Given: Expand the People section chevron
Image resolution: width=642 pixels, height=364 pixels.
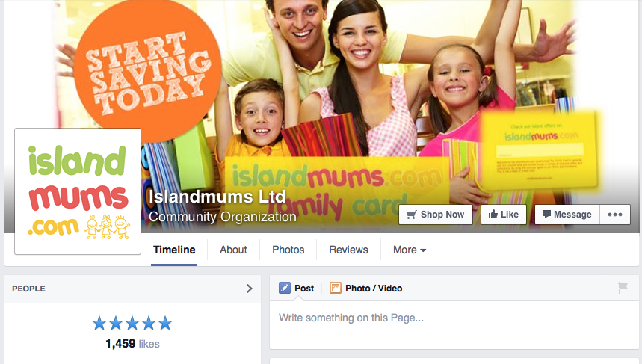Looking at the screenshot, I should pos(250,289).
